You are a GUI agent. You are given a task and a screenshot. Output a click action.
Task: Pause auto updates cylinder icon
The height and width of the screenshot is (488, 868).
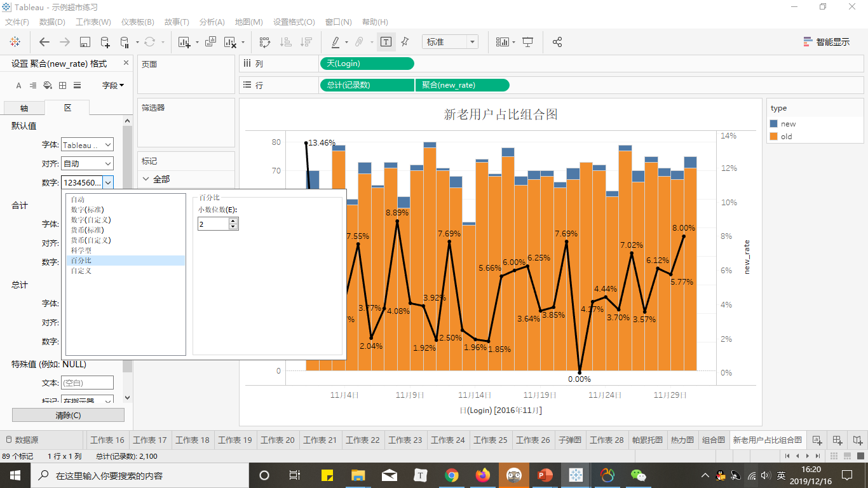[125, 42]
